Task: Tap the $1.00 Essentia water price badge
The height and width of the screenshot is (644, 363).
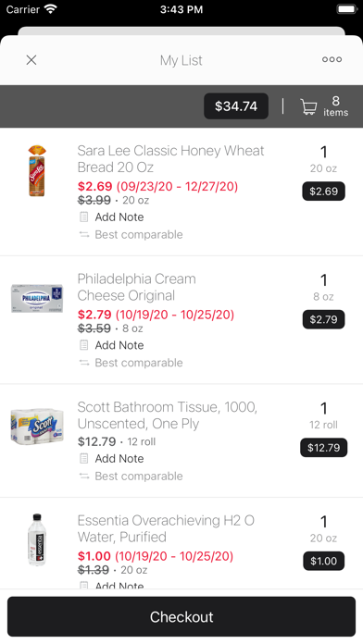Action: coord(323,561)
